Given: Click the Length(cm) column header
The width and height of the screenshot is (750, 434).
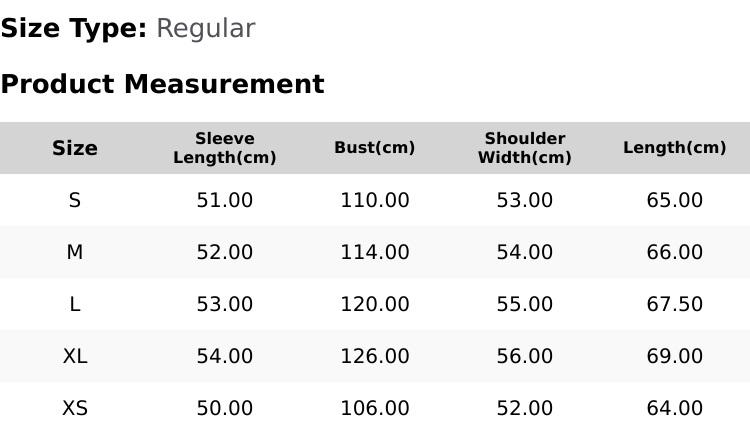Looking at the screenshot, I should (674, 147).
